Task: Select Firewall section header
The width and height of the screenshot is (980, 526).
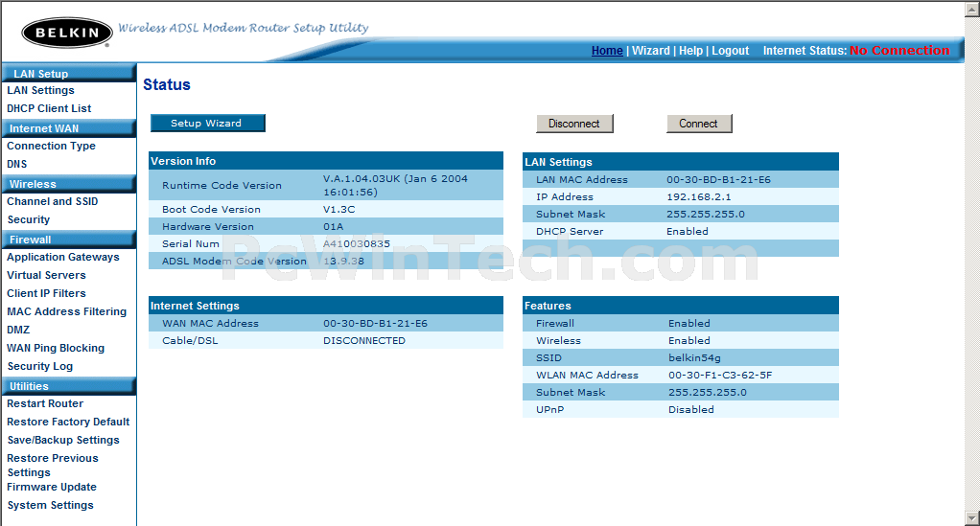Action: coord(69,240)
